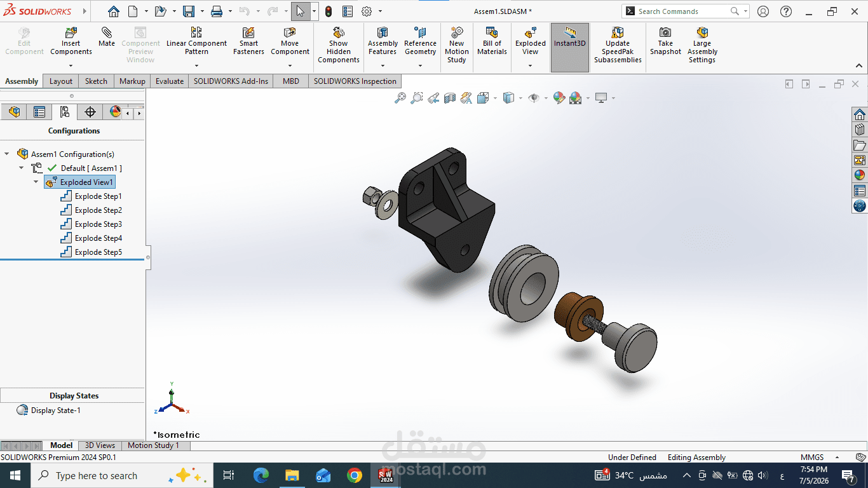This screenshot has height=488, width=868.
Task: Open the Options gear dropdown arrow
Action: (380, 11)
